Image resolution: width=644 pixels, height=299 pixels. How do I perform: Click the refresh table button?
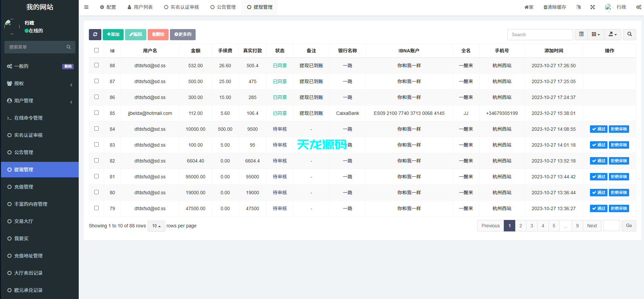click(x=95, y=34)
